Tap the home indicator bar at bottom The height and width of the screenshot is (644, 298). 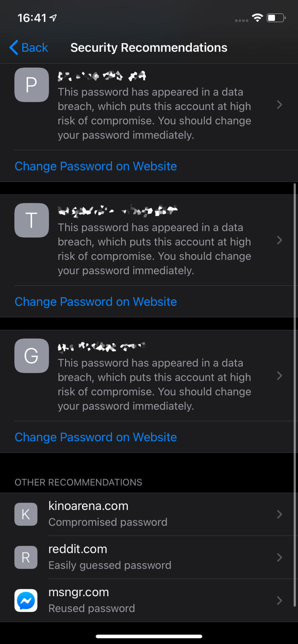pyautogui.click(x=149, y=636)
